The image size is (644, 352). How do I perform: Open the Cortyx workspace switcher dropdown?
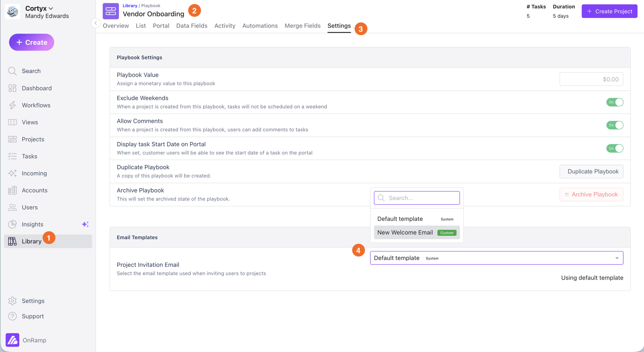(x=39, y=8)
